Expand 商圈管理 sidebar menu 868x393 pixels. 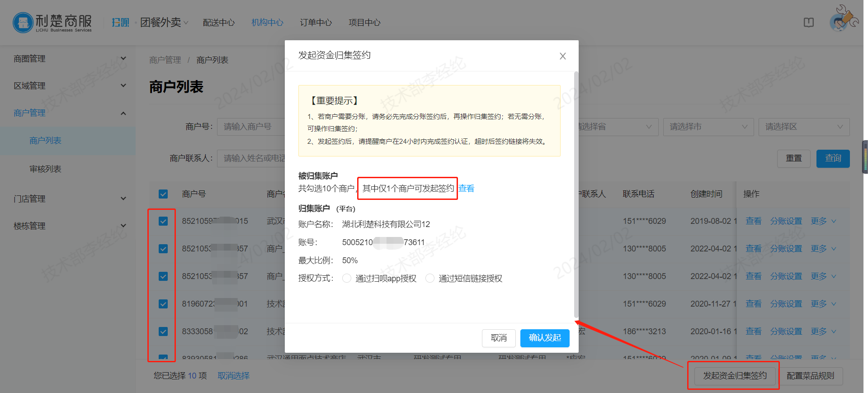tap(68, 58)
